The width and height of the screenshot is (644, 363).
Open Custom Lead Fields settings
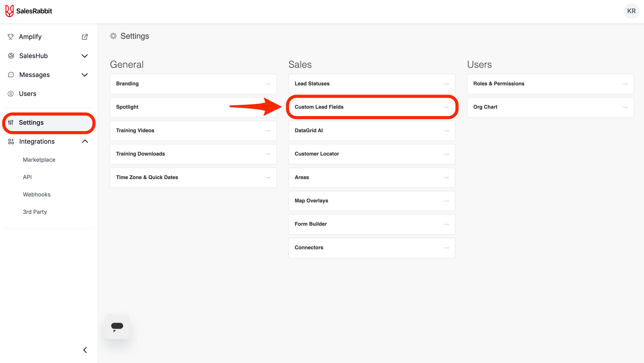(371, 107)
